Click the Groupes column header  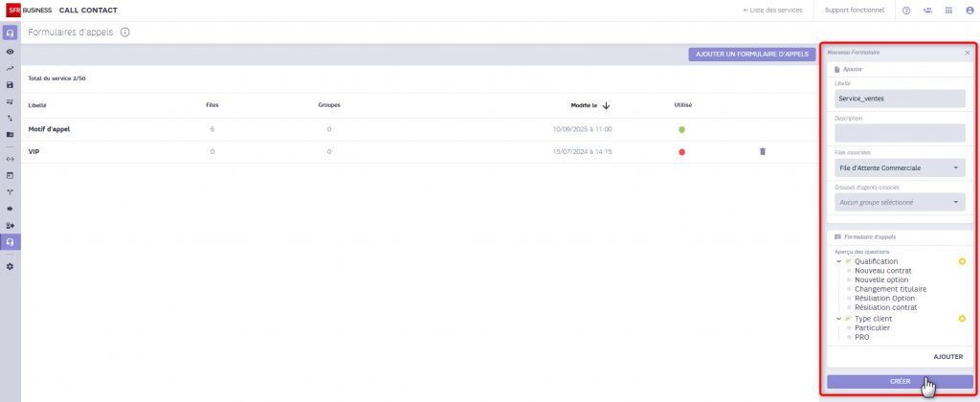[329, 105]
